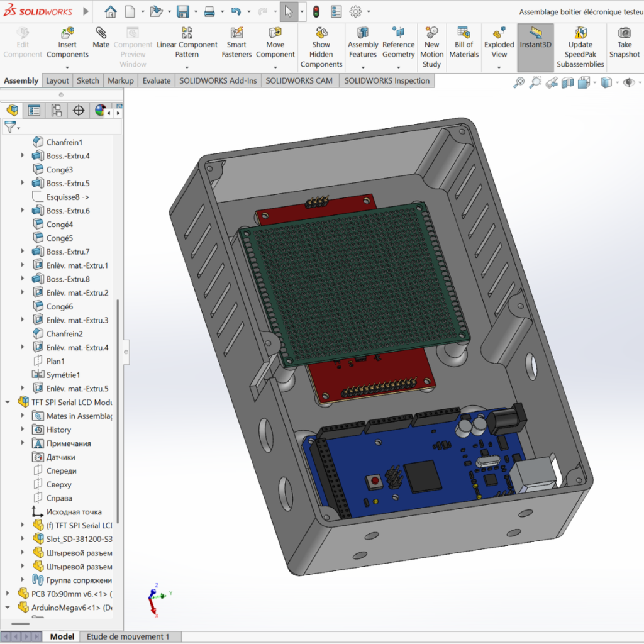Click the panel collapse handle on tree edge
The width and height of the screenshot is (644, 644).
[x=126, y=352]
